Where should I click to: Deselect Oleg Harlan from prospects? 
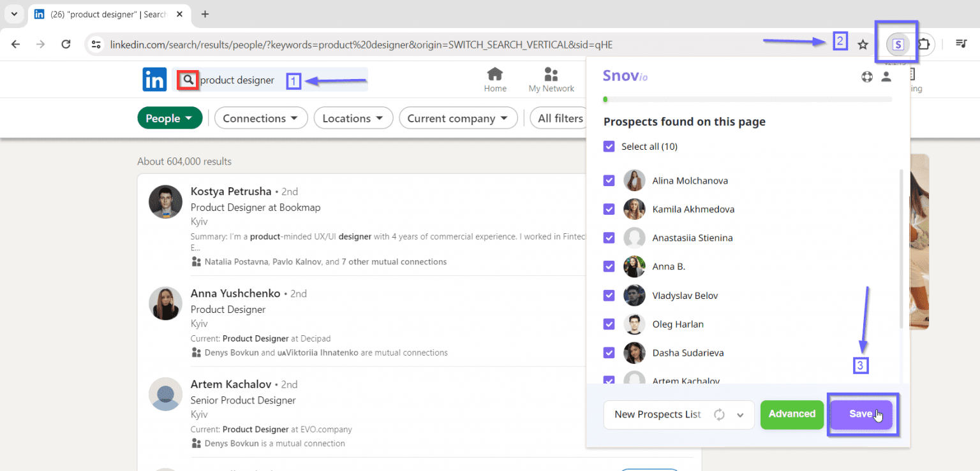pos(609,324)
